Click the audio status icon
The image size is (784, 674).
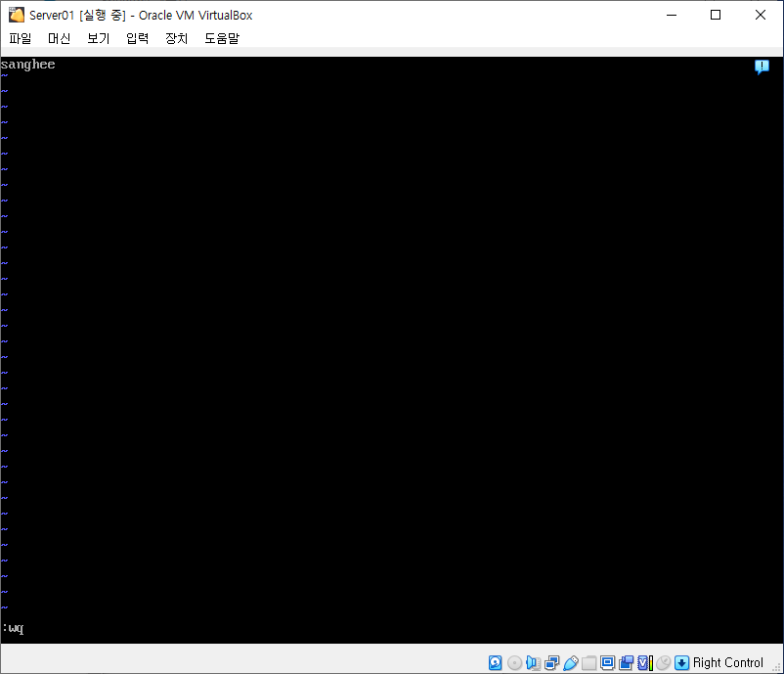(x=533, y=662)
